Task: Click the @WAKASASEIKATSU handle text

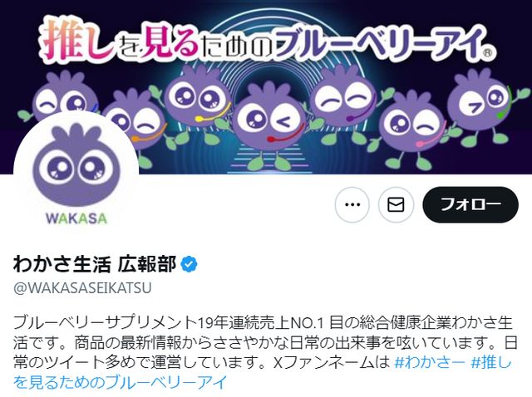Action: [82, 288]
